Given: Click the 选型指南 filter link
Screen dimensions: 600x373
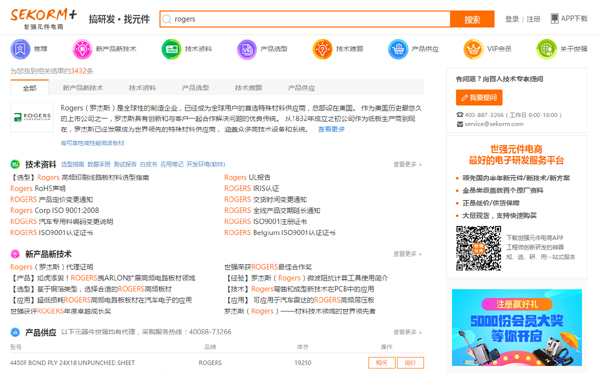Looking at the screenshot, I should click(x=72, y=165).
